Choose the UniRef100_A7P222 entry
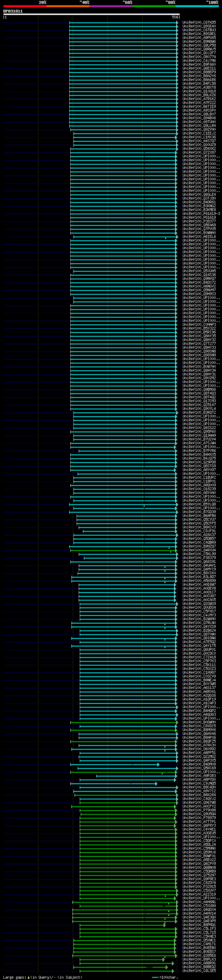The height and width of the screenshot is (980, 222). point(199,103)
